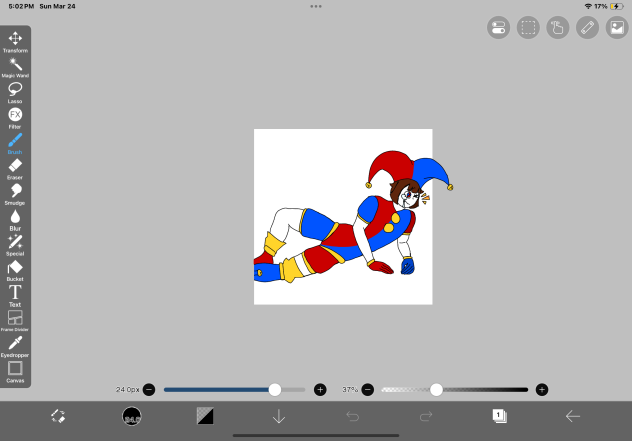Activate the Text tool
This screenshot has height=441, width=632.
[15, 296]
